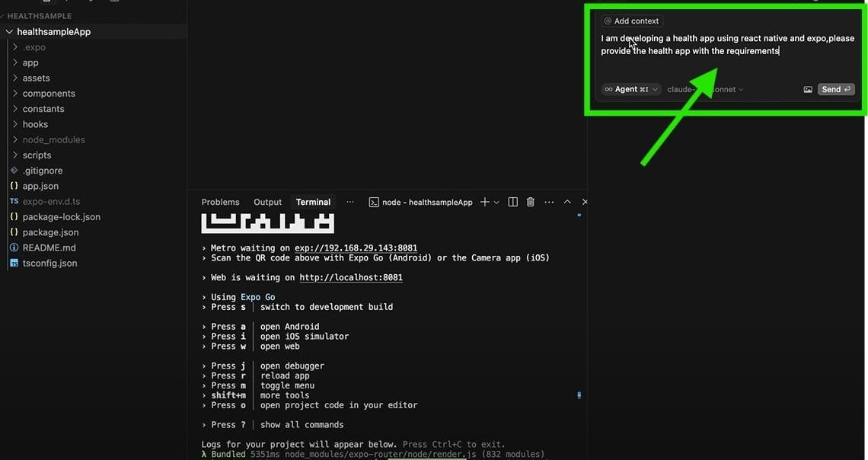Kill terminal with the trash icon
The image size is (868, 460).
531,202
